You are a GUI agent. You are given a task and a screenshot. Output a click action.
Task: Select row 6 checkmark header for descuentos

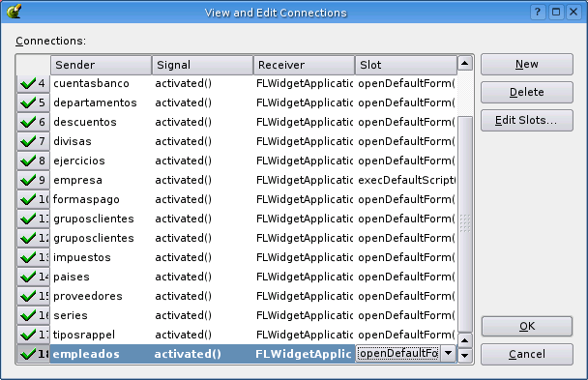34,122
